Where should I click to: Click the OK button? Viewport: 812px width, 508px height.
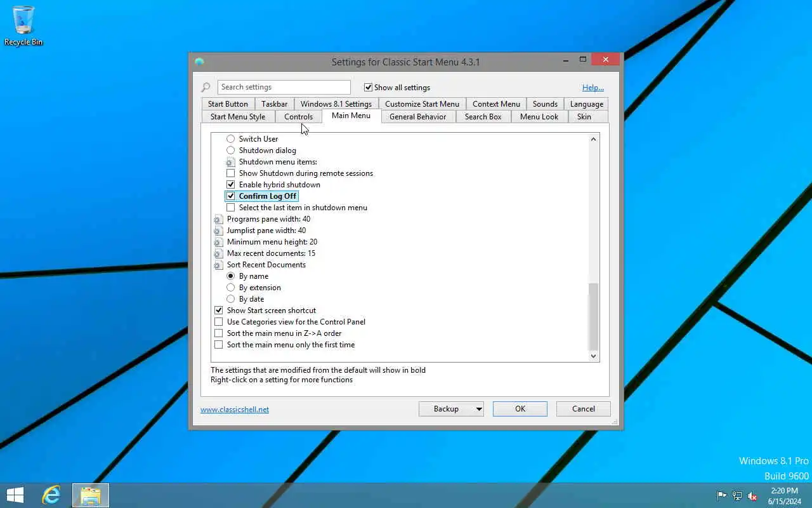520,409
